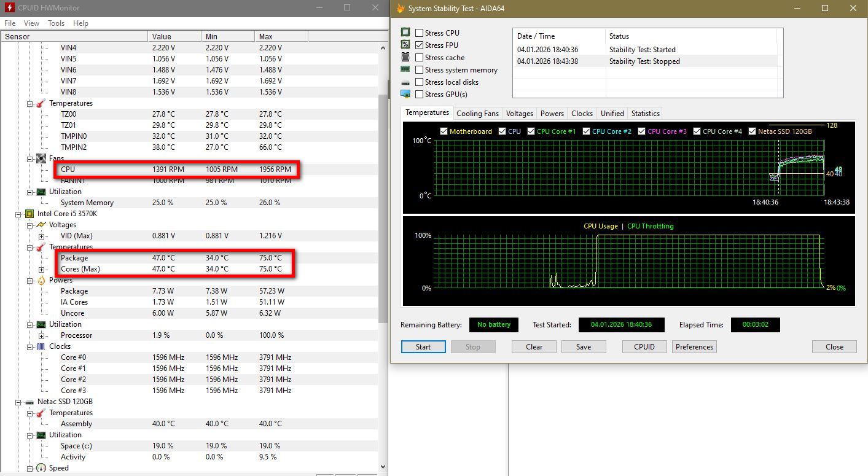This screenshot has width=868, height=476.
Task: Click the HWMonitor scrollbar down arrow
Action: click(x=383, y=467)
